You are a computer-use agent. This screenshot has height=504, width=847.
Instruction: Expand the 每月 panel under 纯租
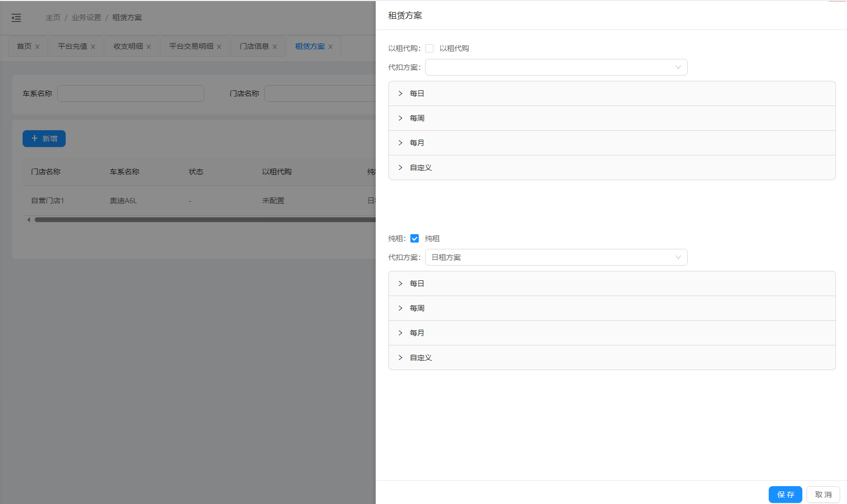tap(417, 333)
